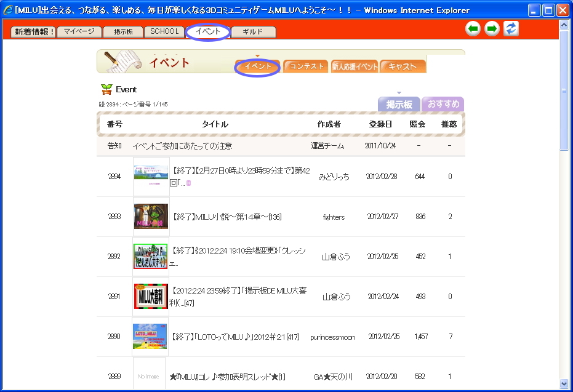Select the SCHOOL tab
573x392 pixels.
pyautogui.click(x=164, y=32)
